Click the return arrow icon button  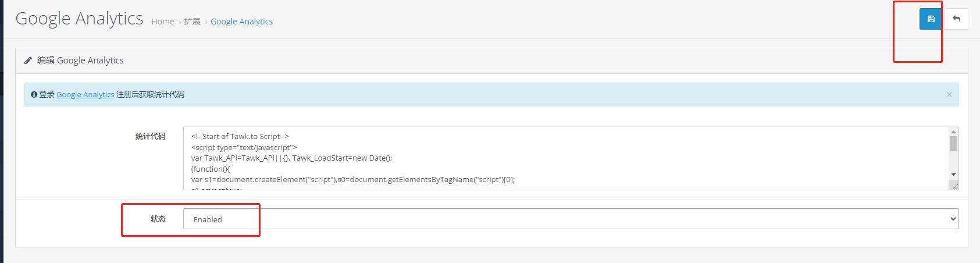coord(956,19)
